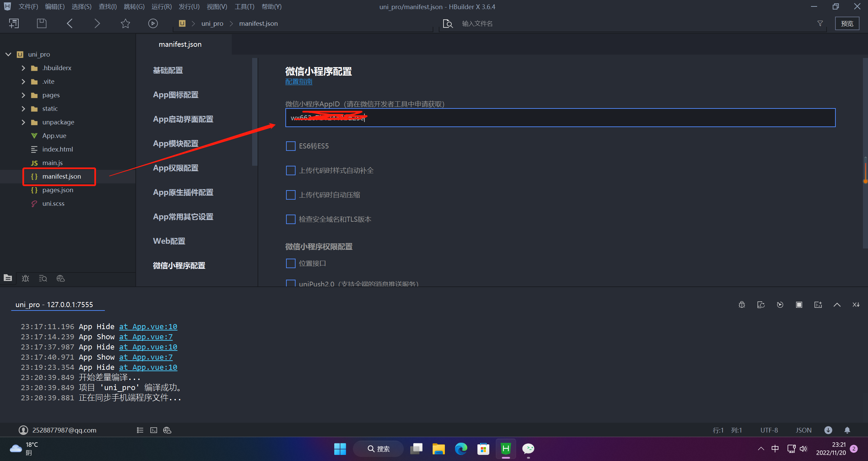Click the bookmark star icon
The width and height of the screenshot is (868, 461).
pyautogui.click(x=125, y=23)
